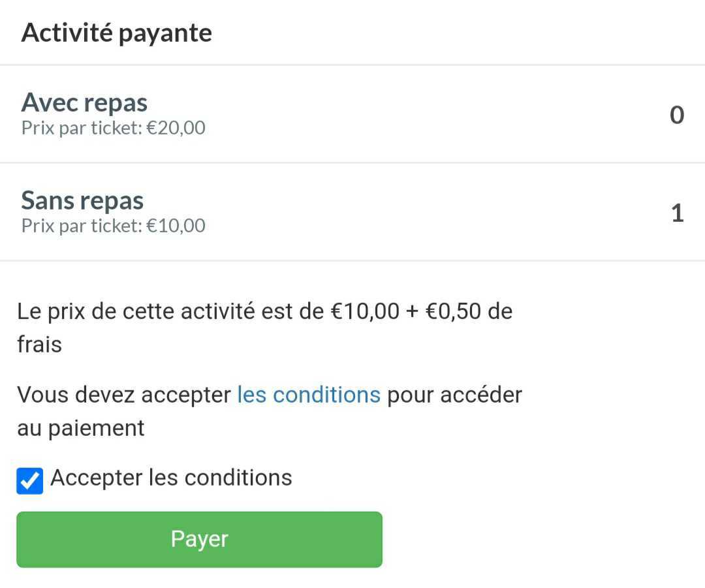Click the Accepter les conditions label text
The image size is (705, 588).
[171, 478]
